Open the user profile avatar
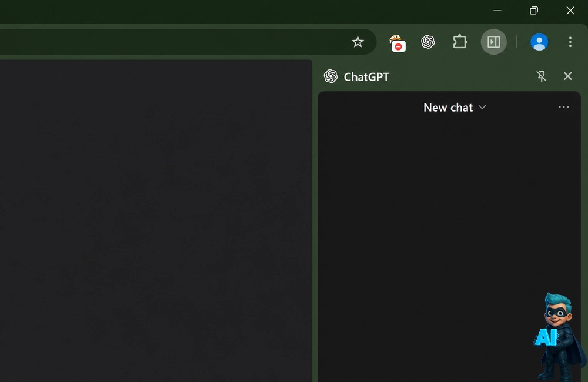This screenshot has height=382, width=588. (x=539, y=42)
